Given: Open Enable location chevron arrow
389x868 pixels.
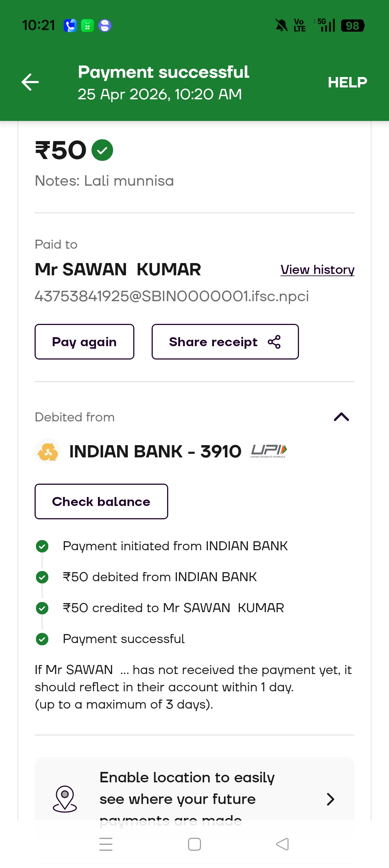Looking at the screenshot, I should [x=330, y=799].
